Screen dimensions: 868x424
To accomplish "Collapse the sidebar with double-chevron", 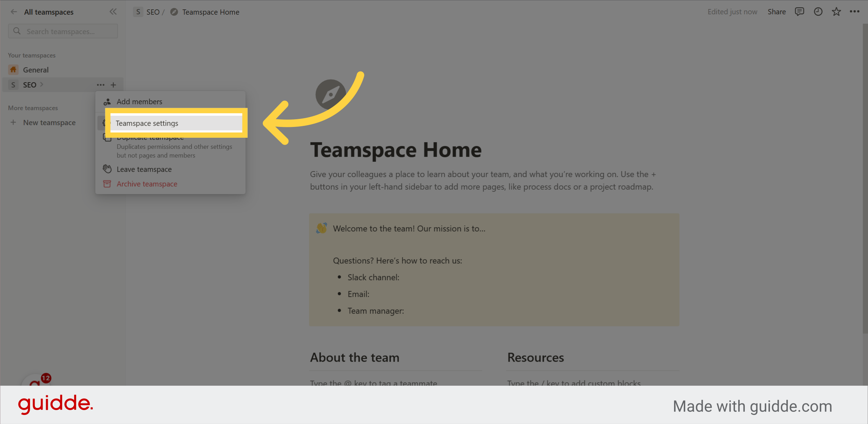I will [x=113, y=12].
